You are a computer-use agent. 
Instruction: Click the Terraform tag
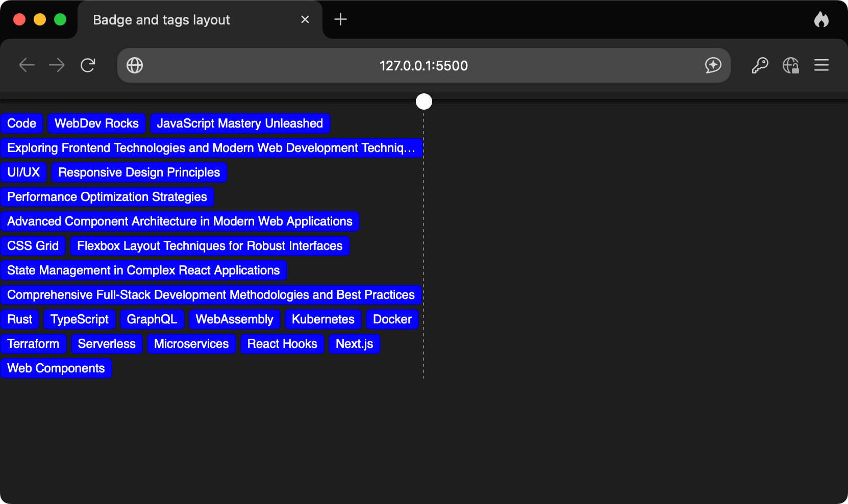click(x=33, y=344)
